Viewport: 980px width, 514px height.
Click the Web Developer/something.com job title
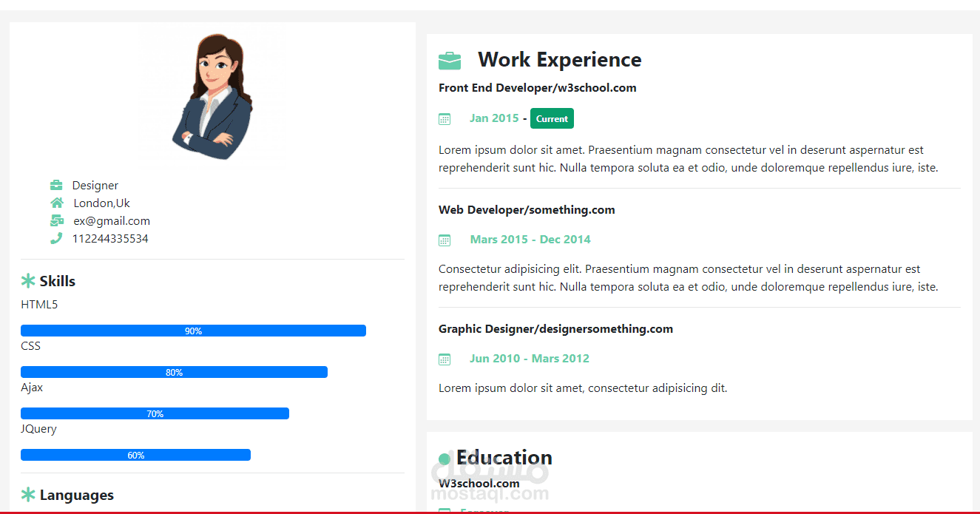[527, 210]
